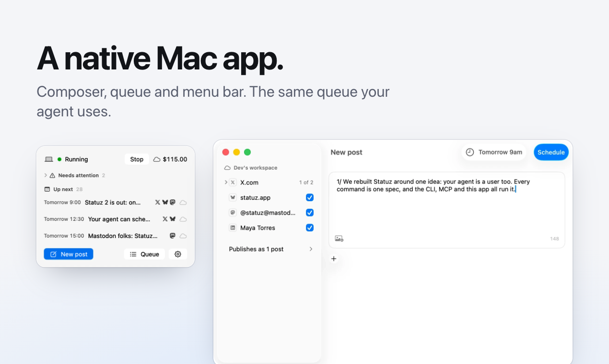Viewport: 609px width, 364px height.
Task: Click the blue Schedule button
Action: point(551,152)
